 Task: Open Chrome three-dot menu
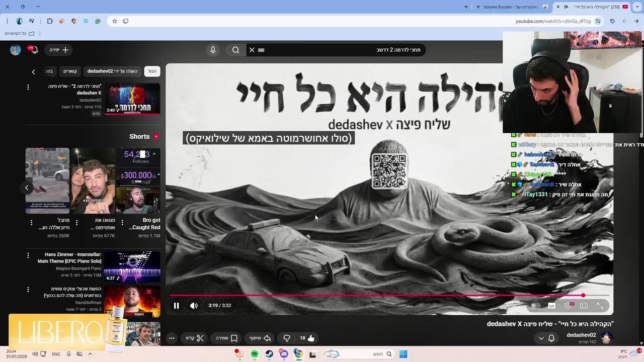(x=7, y=21)
